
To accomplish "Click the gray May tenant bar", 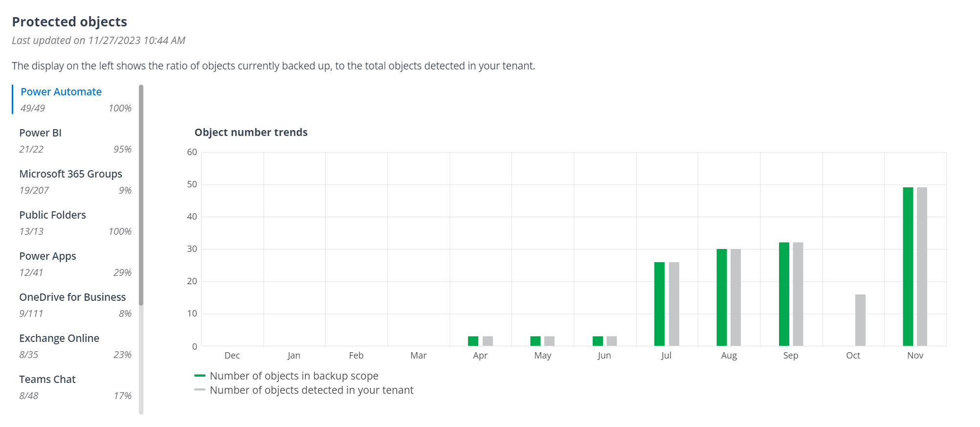I will click(549, 341).
